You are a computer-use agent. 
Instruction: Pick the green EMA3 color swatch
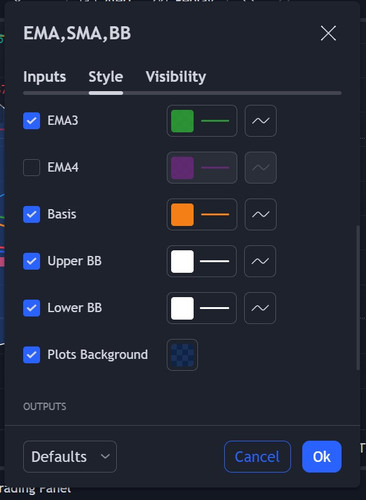pyautogui.click(x=182, y=121)
